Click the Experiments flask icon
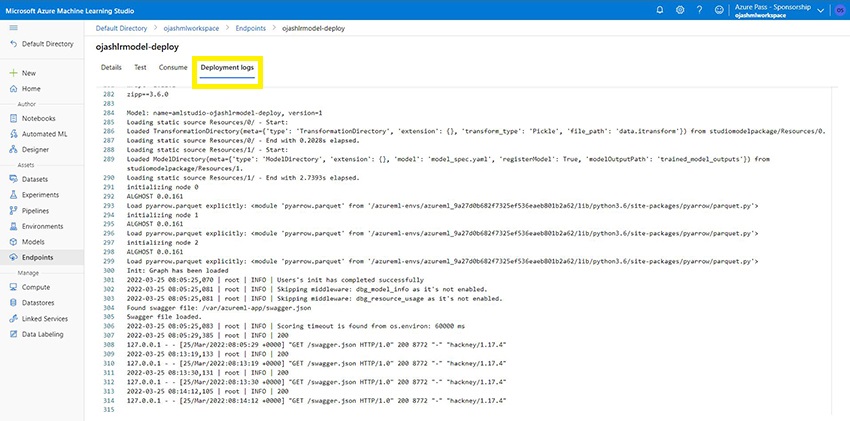Viewport: 850px width, 421px height. coord(14,195)
